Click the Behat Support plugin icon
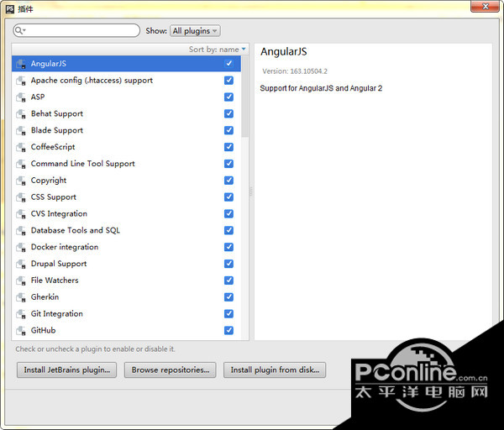Screen dimensions: 504x430 [21, 114]
